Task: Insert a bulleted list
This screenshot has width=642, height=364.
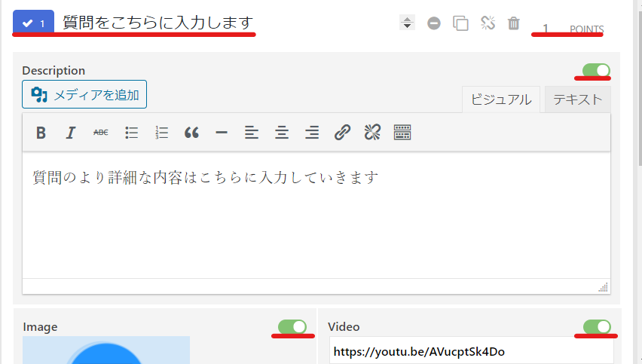Action: (x=131, y=133)
